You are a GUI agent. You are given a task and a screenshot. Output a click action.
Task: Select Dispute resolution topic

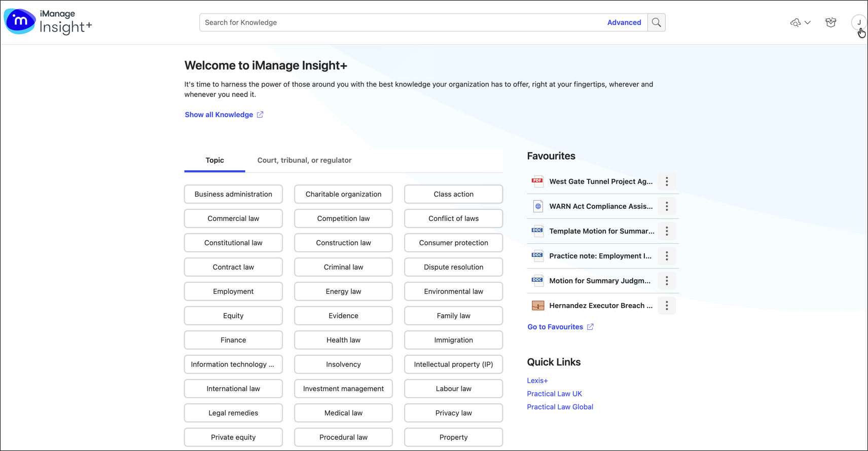(453, 267)
